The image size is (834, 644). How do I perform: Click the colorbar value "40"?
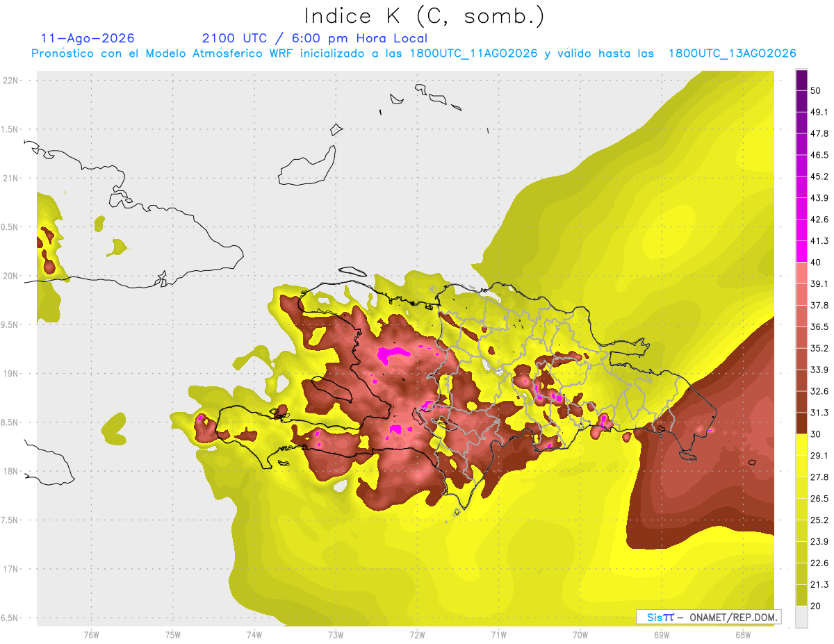816,263
